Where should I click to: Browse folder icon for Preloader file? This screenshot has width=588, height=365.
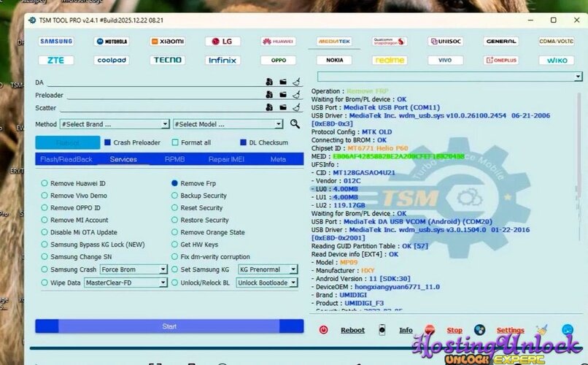(283, 94)
